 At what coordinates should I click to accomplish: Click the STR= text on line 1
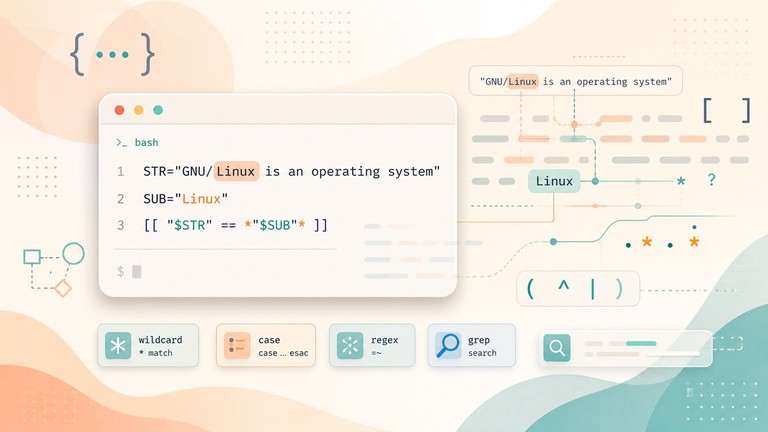pyautogui.click(x=159, y=171)
